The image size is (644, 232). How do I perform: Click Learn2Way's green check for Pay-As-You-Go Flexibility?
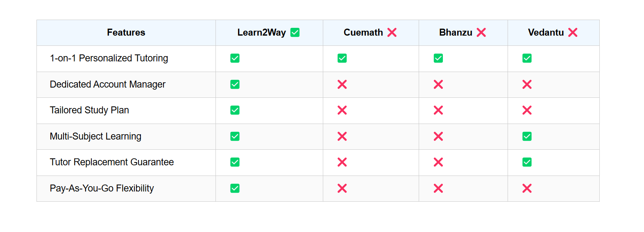(235, 188)
